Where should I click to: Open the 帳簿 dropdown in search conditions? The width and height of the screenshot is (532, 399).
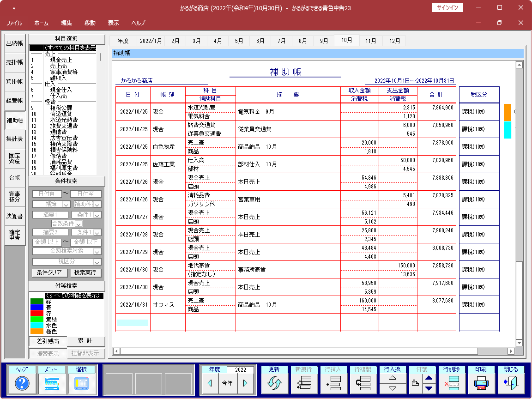66,205
